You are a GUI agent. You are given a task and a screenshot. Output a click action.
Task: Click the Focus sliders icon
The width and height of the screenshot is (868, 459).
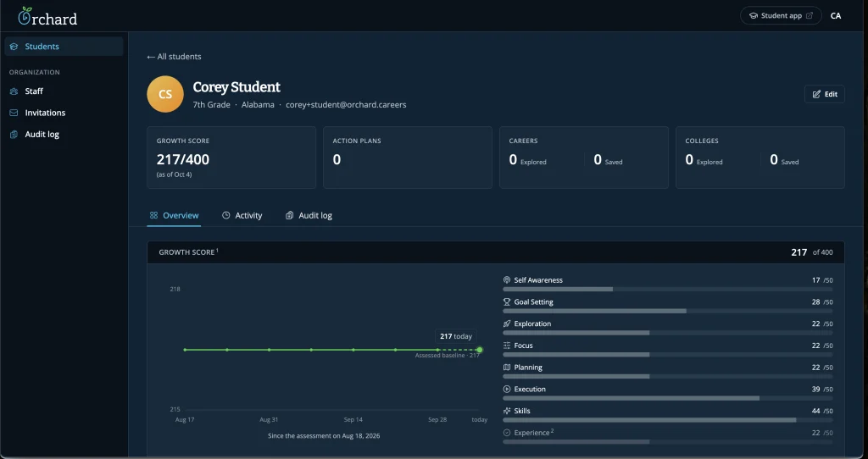tap(507, 346)
